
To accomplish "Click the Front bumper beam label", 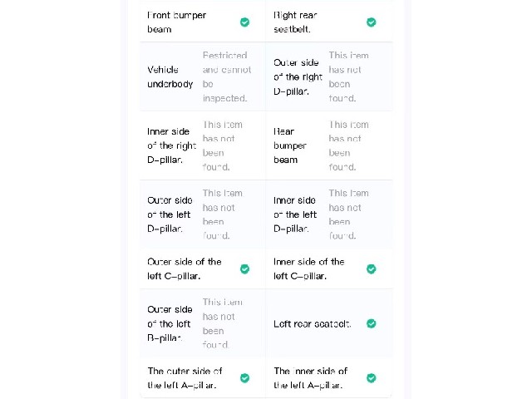I will 176,22.
